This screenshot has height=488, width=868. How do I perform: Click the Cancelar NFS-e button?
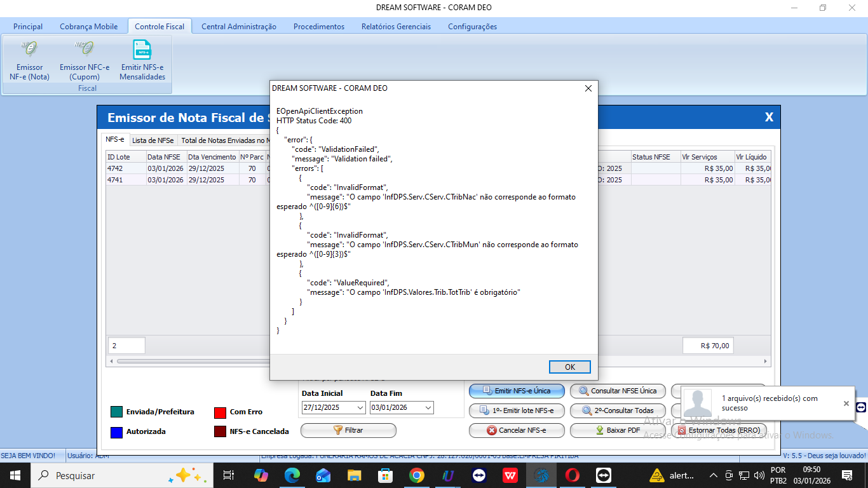[x=516, y=430]
